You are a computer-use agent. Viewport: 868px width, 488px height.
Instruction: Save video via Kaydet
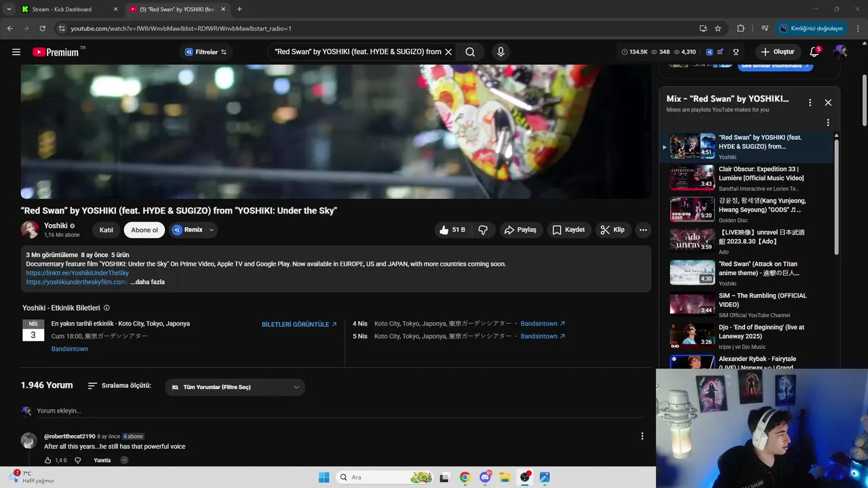(568, 230)
